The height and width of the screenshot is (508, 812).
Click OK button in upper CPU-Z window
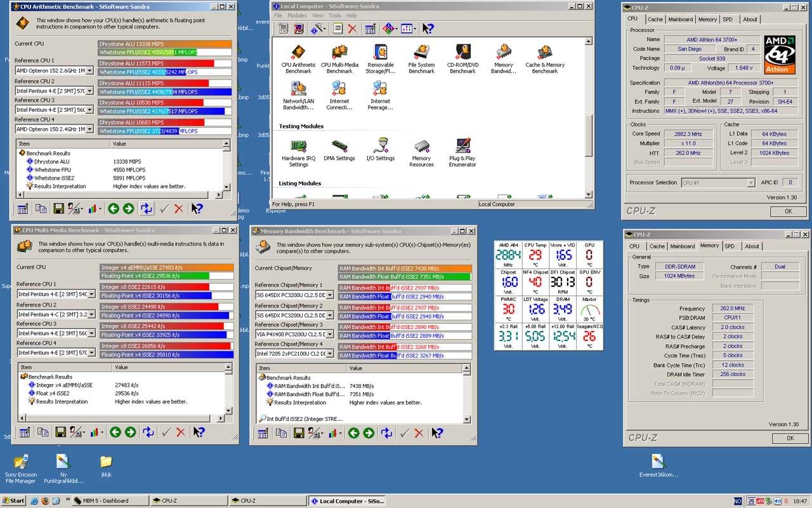789,211
